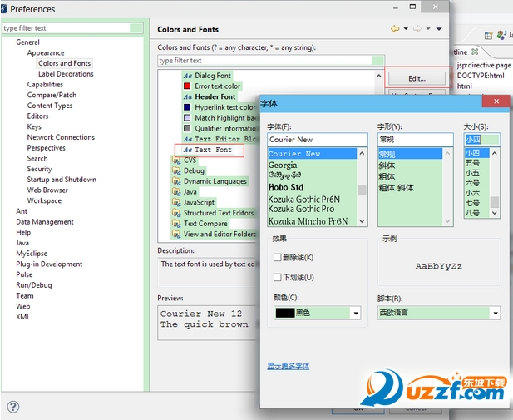Open the JavaScript folder icon
The height and width of the screenshot is (420, 513).
(x=176, y=202)
